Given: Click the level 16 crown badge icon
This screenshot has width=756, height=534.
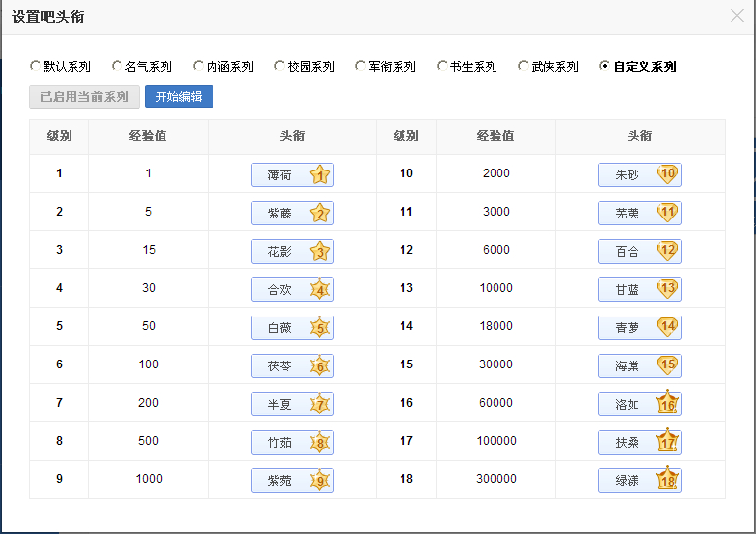Looking at the screenshot, I should pos(667,402).
